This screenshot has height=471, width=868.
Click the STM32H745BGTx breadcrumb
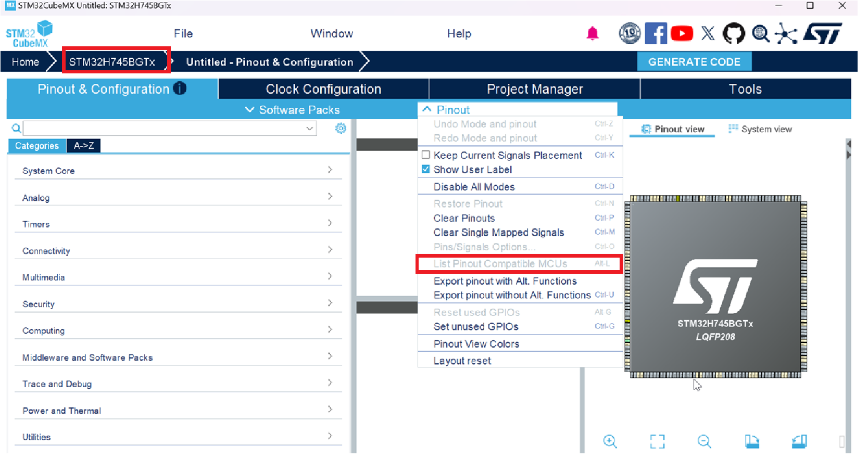pos(112,62)
